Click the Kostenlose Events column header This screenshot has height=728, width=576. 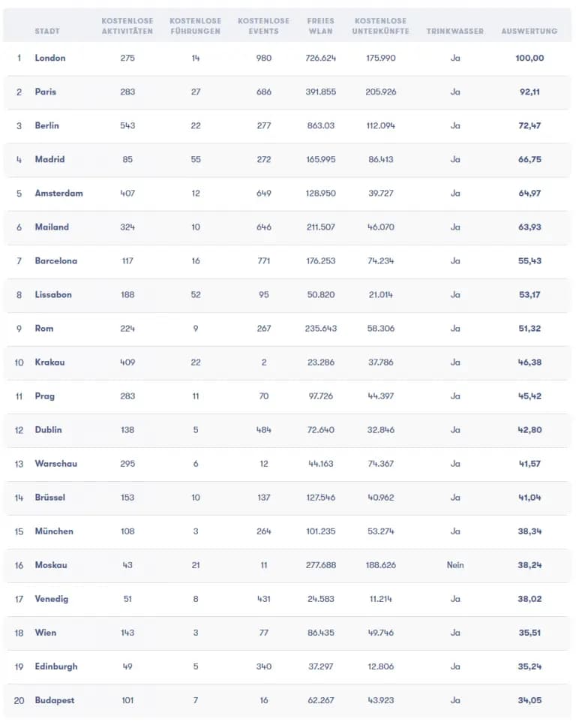coord(264,26)
